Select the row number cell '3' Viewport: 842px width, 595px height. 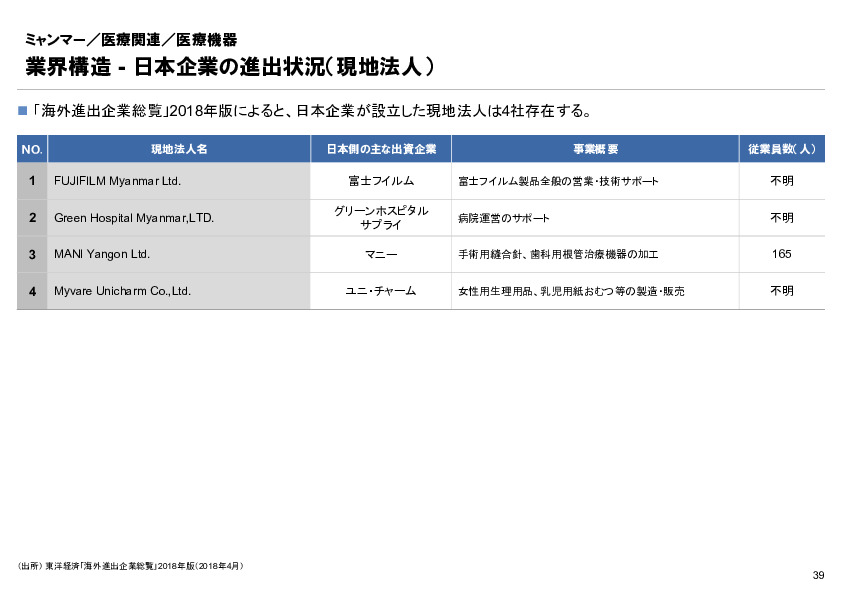(x=32, y=254)
